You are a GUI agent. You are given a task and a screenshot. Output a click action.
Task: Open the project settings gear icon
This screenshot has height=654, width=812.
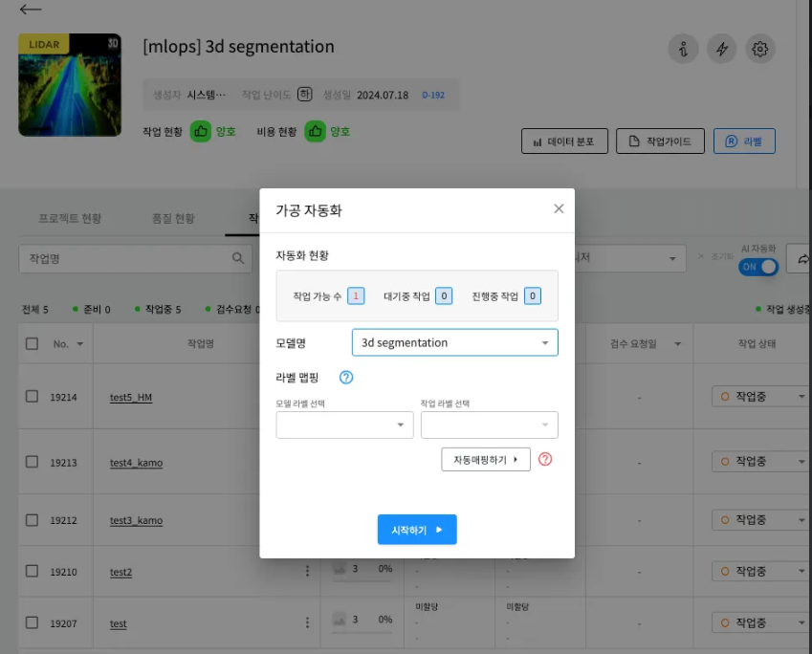pyautogui.click(x=759, y=49)
